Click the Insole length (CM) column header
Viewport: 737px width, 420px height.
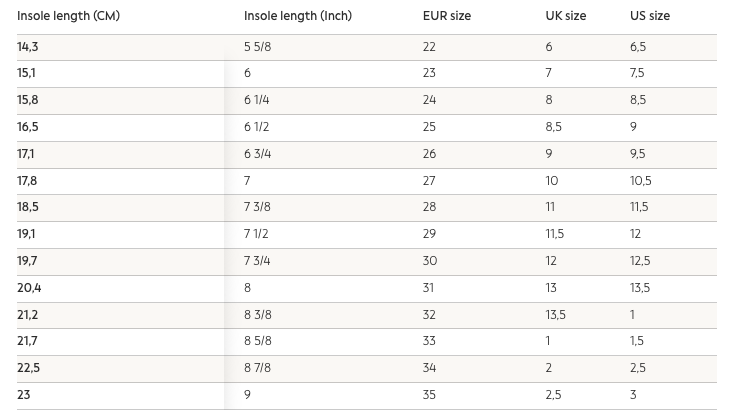point(68,17)
